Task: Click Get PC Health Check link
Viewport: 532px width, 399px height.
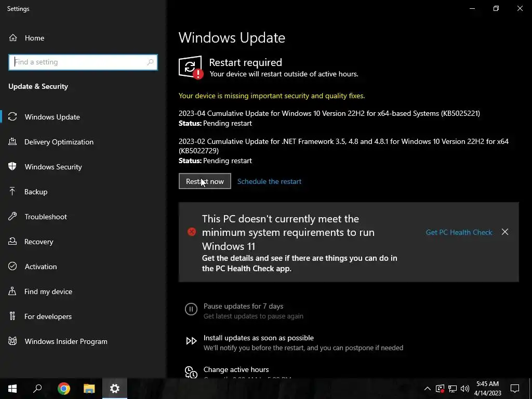Action: point(459,232)
